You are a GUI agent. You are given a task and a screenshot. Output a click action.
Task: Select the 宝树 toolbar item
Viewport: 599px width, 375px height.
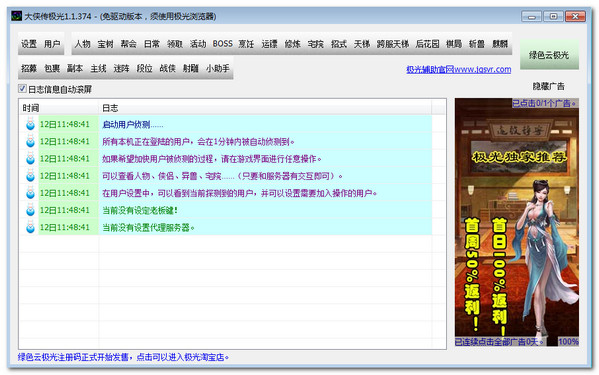(x=105, y=44)
